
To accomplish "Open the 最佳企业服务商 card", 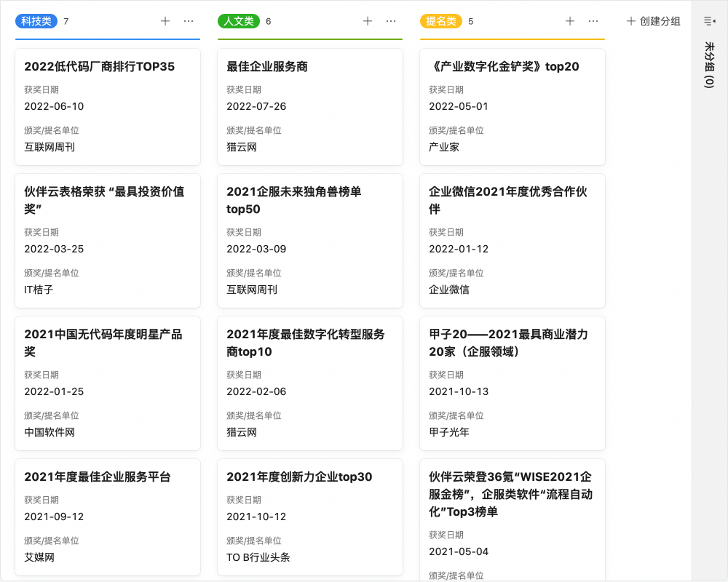I will [309, 105].
